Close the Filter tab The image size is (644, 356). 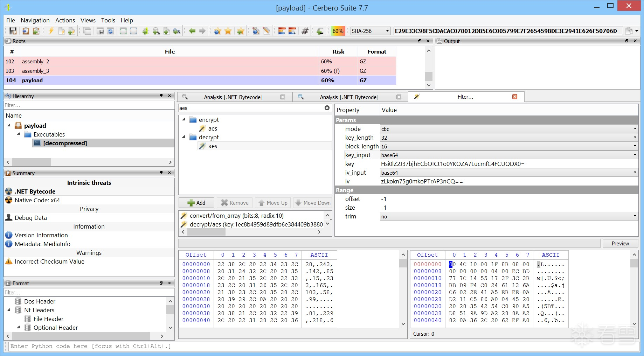pyautogui.click(x=514, y=97)
